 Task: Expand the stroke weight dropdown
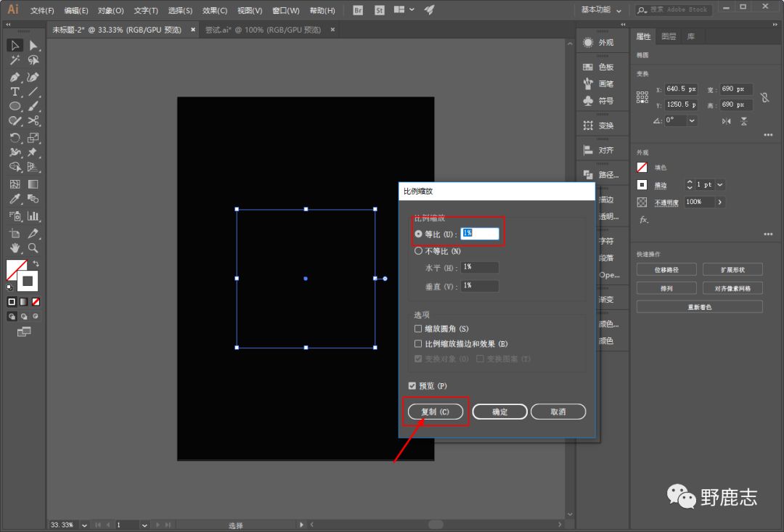click(x=720, y=185)
